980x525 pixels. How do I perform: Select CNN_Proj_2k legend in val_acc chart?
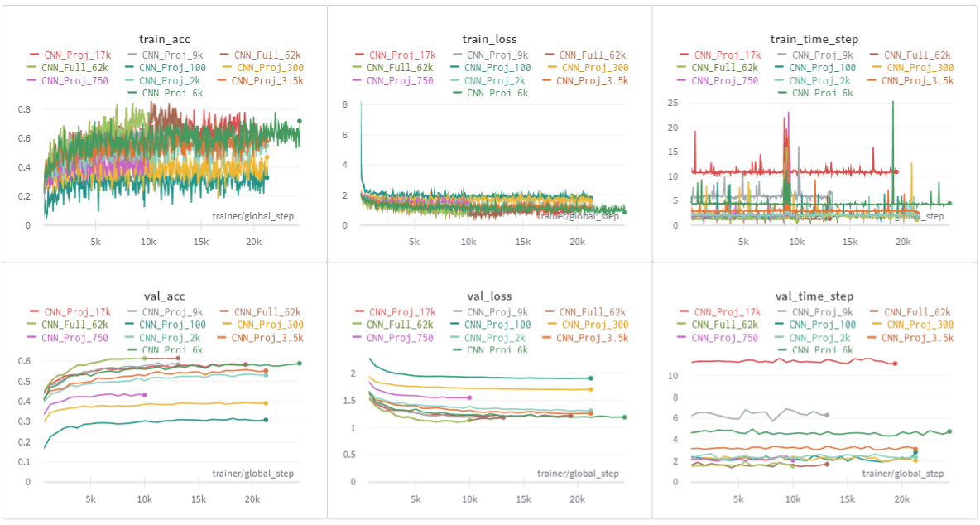click(x=171, y=338)
